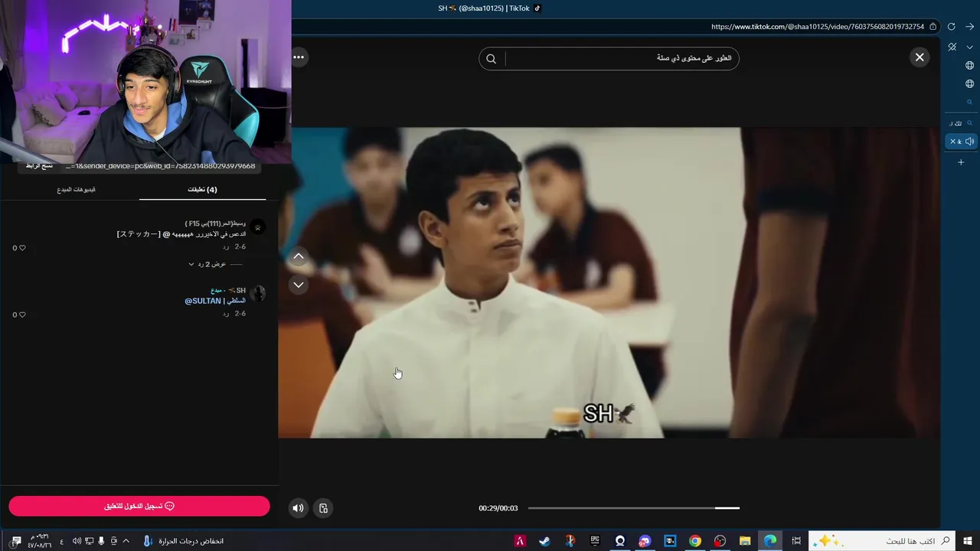The image size is (980, 551).
Task: Expand the chevron in Edge tab sidebar
Action: click(969, 47)
